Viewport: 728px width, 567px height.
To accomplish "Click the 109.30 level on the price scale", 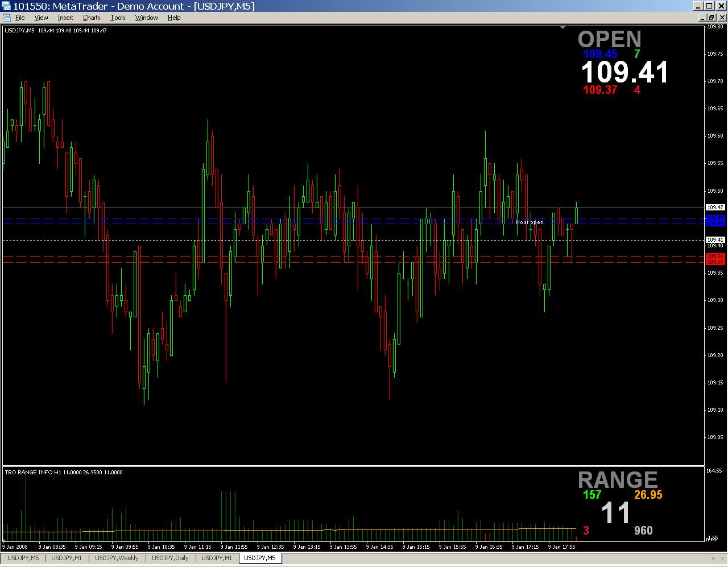I will [x=715, y=300].
